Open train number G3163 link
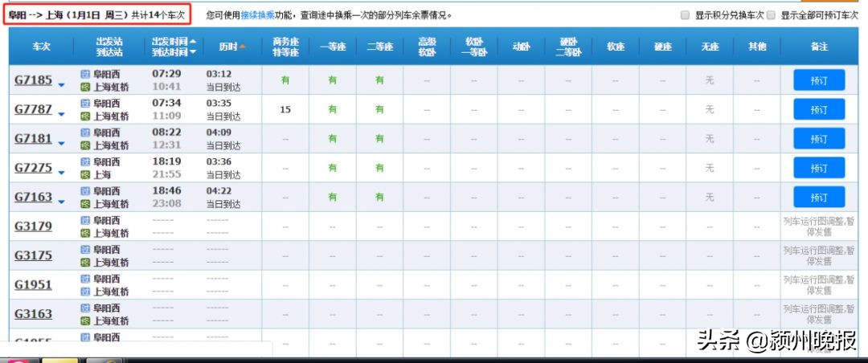 pos(33,314)
